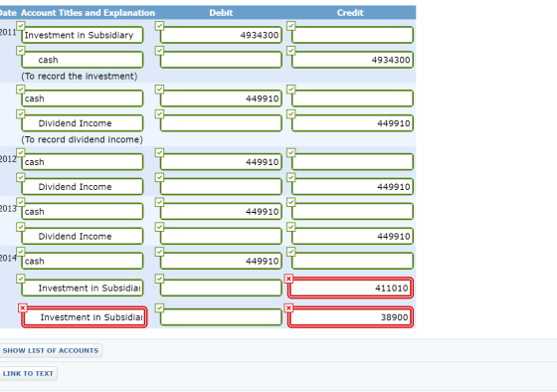
Task: Select Dividend Income field below 2012 cash
Action: coord(83,187)
